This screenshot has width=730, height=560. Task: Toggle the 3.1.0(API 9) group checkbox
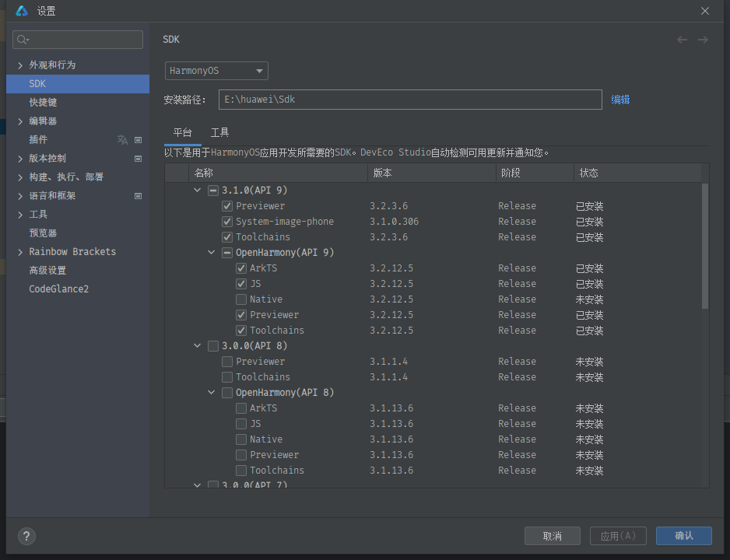click(212, 191)
